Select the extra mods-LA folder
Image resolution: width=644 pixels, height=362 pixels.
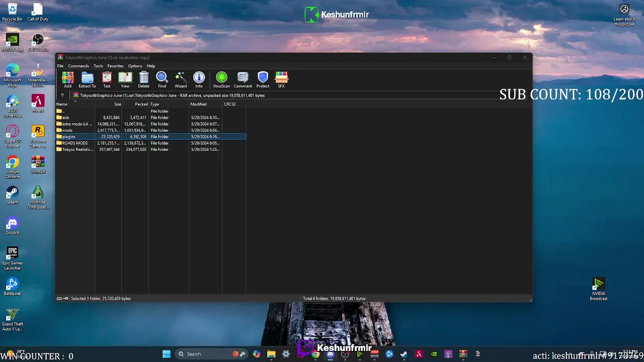click(150, 124)
